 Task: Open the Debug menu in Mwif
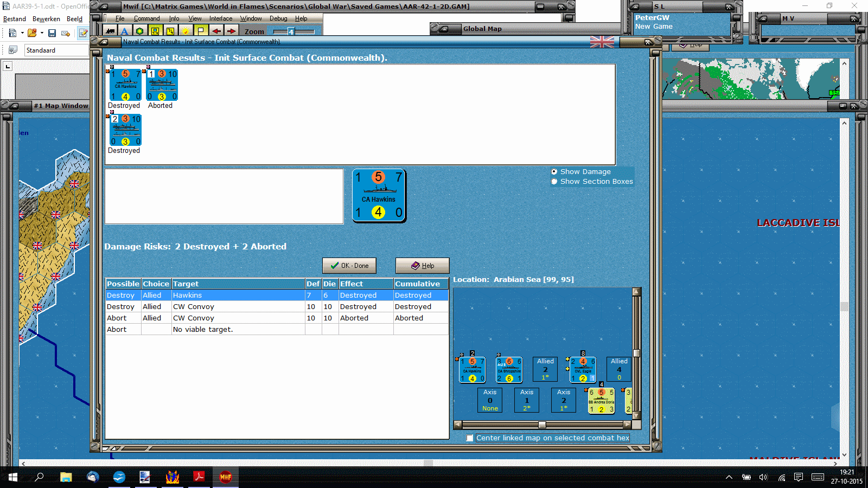[278, 18]
